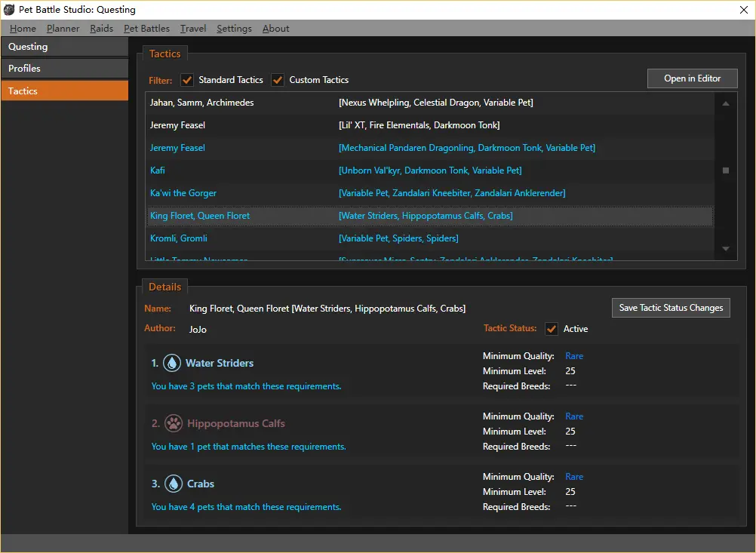The width and height of the screenshot is (756, 553).
Task: Click the Tactics panel header label
Action: pos(165,54)
